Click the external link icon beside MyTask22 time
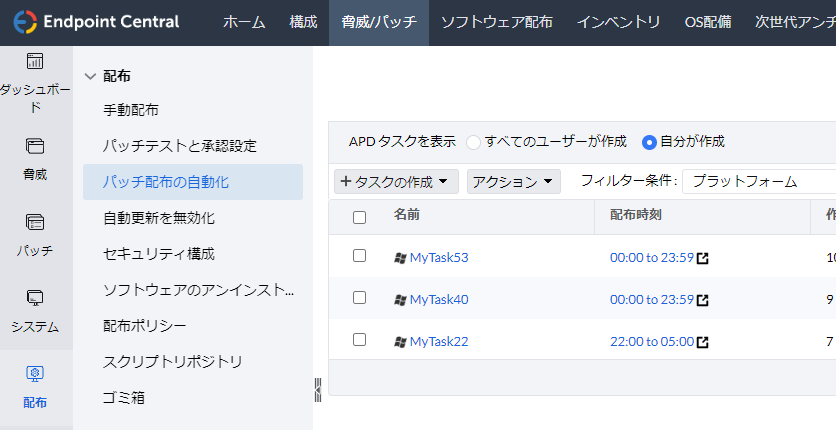This screenshot has height=430, width=836. 703,342
